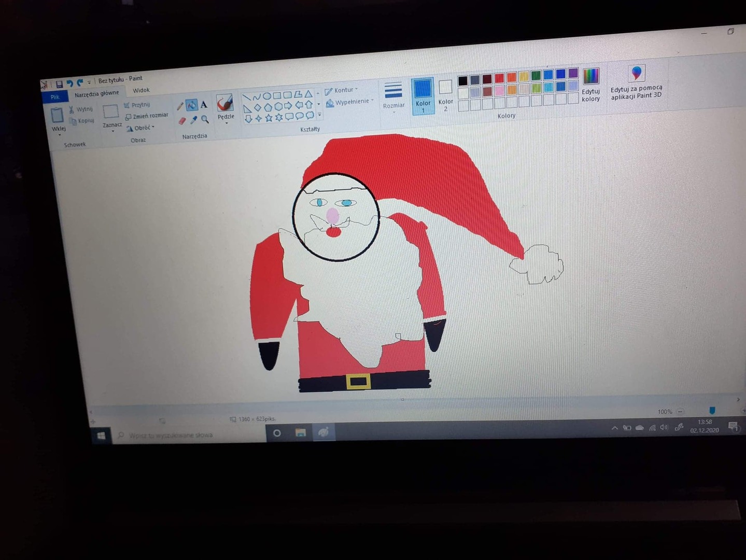Image resolution: width=746 pixels, height=560 pixels.
Task: Click the Wytnij cut button
Action: pyautogui.click(x=80, y=109)
